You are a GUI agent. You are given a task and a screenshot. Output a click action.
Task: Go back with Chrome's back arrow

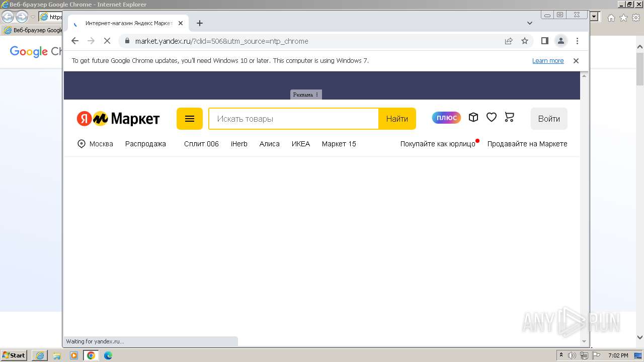click(75, 41)
